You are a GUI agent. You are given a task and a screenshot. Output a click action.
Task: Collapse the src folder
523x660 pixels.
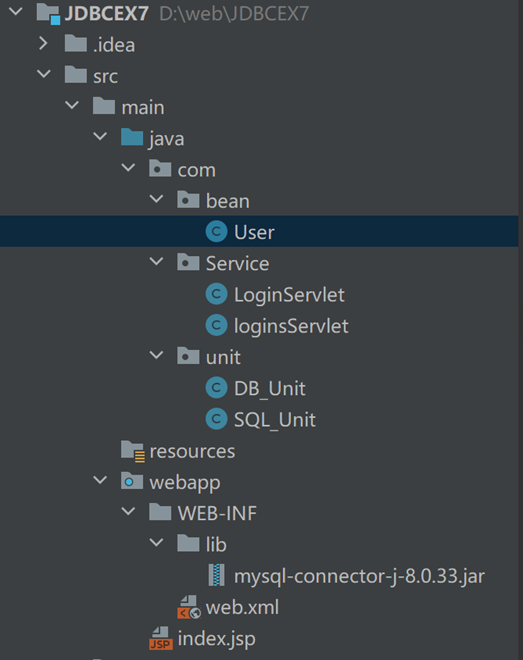[44, 75]
